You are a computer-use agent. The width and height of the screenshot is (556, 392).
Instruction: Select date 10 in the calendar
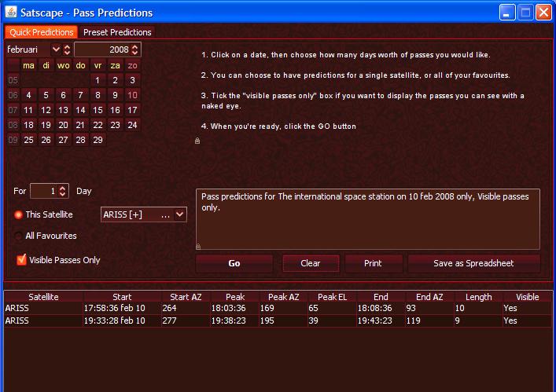pyautogui.click(x=132, y=95)
